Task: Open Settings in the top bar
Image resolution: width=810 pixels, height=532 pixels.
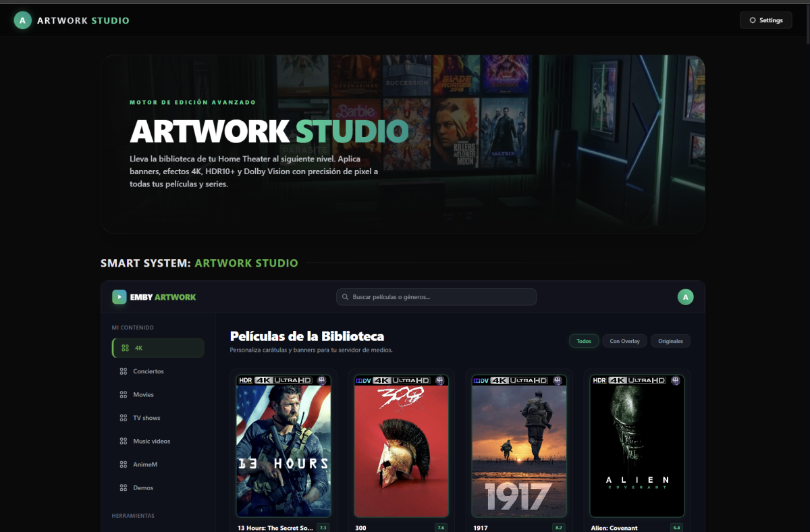Action: pyautogui.click(x=766, y=20)
